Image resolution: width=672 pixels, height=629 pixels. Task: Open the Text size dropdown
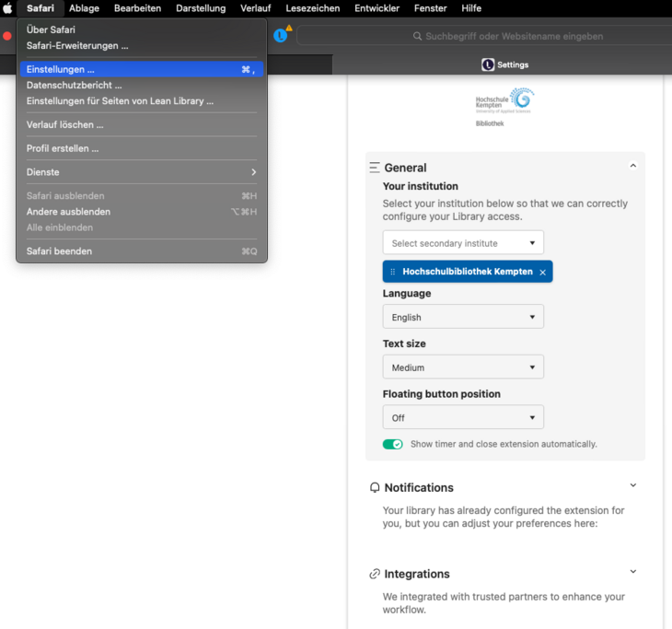pyautogui.click(x=463, y=367)
